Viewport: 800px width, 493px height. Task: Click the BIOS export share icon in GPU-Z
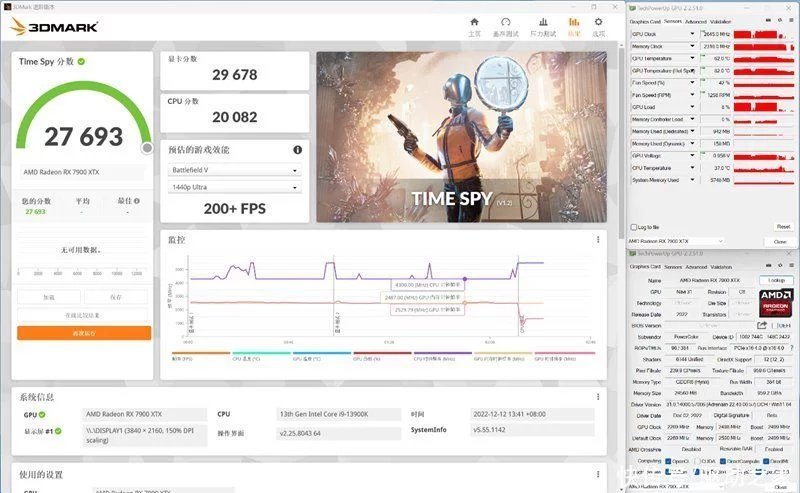coord(762,325)
